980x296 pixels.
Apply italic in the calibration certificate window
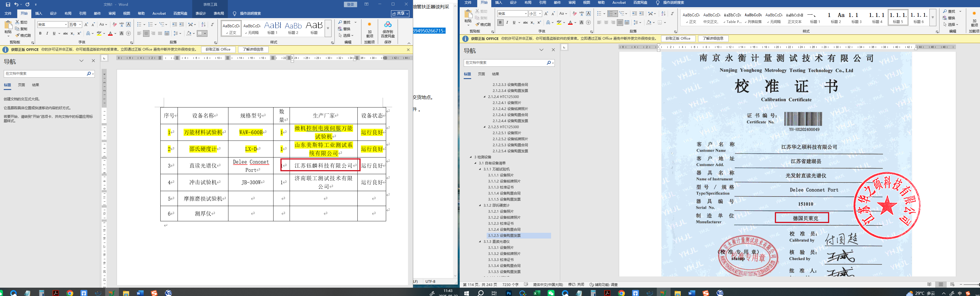(507, 22)
